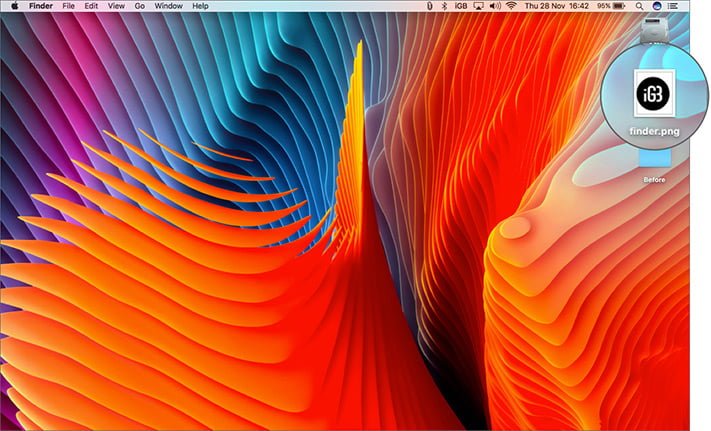Select the Before folder on desktop
711x431 pixels.
(x=654, y=166)
